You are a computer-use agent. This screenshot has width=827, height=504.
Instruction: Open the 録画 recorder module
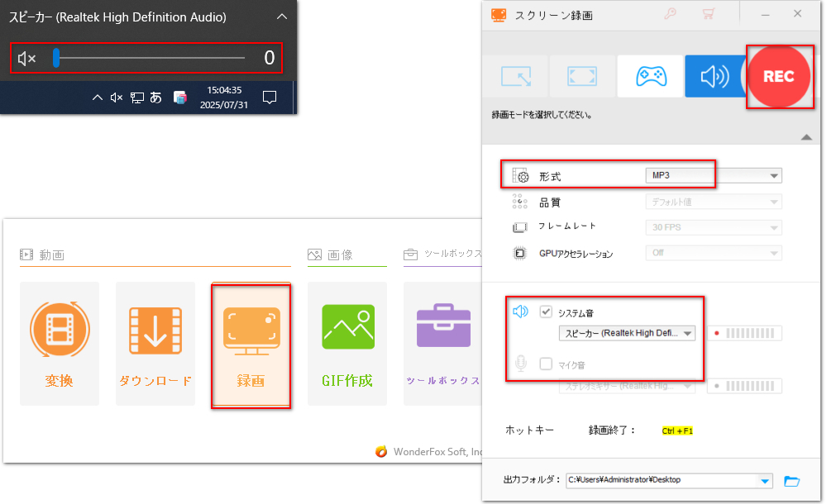251,345
